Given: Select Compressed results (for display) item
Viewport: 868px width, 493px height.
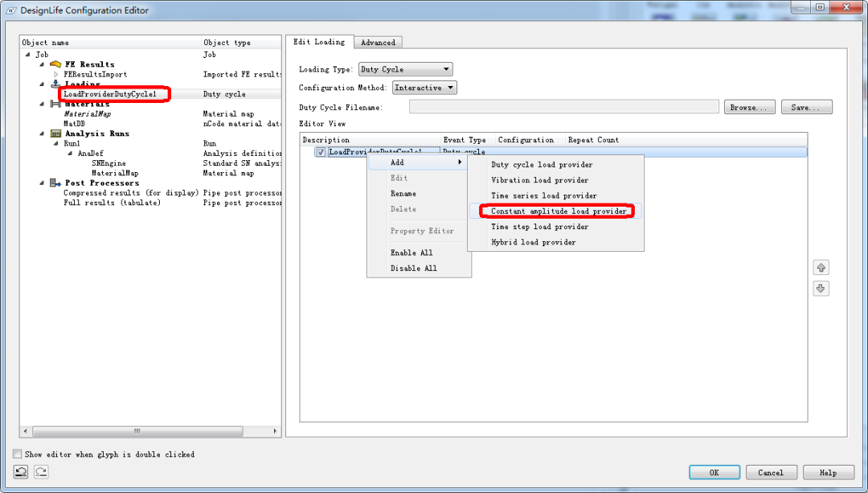Looking at the screenshot, I should tap(131, 193).
